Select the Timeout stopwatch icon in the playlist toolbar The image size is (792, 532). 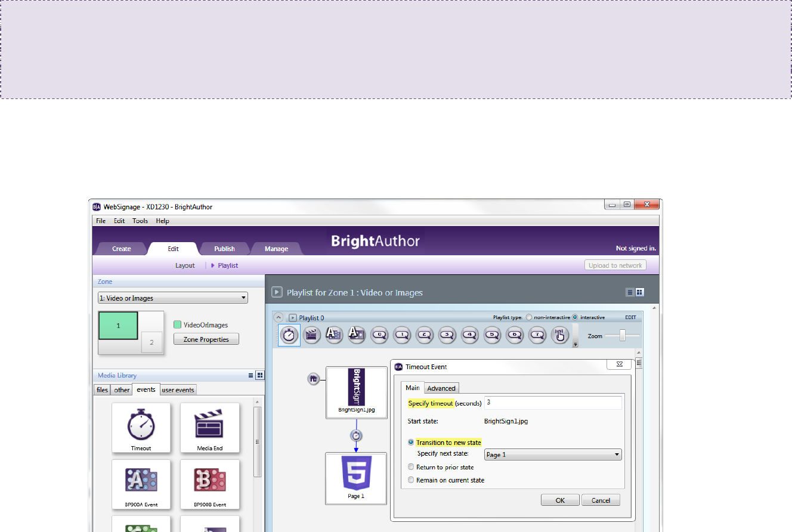pos(289,335)
